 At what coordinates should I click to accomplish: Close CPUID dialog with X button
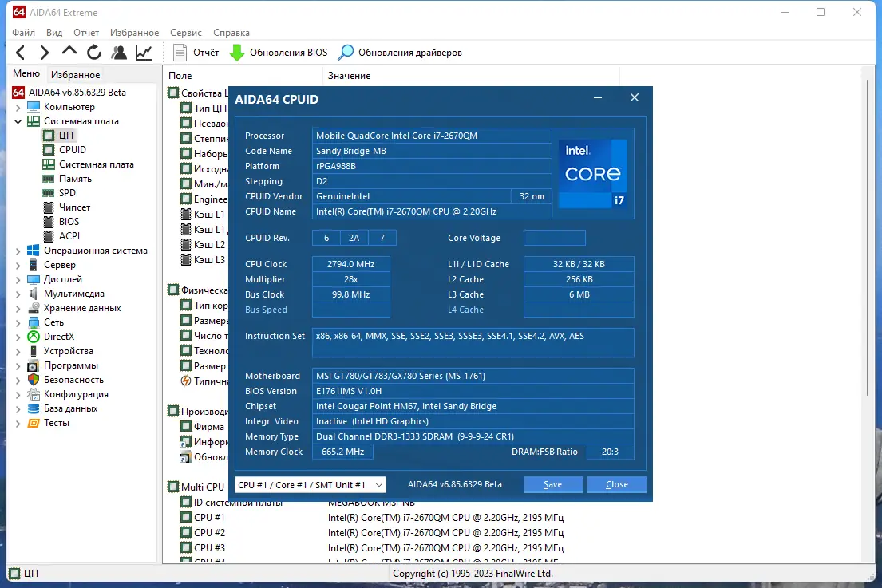(635, 98)
